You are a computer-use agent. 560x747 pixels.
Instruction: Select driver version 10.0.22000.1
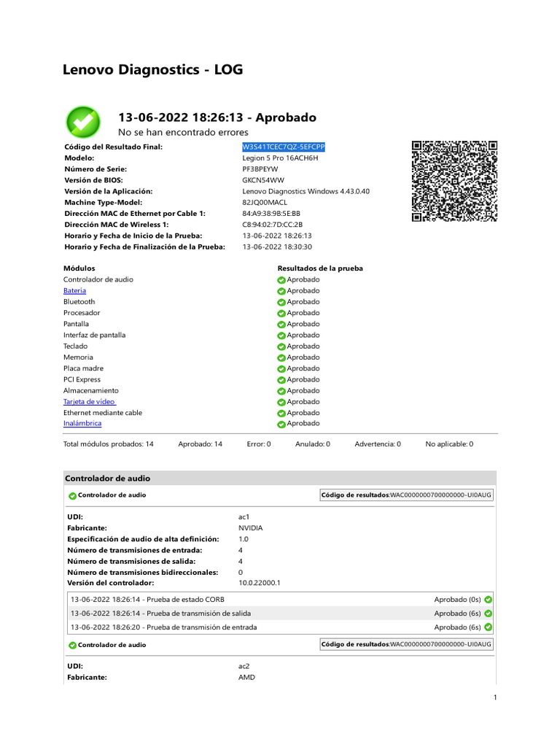tap(259, 583)
